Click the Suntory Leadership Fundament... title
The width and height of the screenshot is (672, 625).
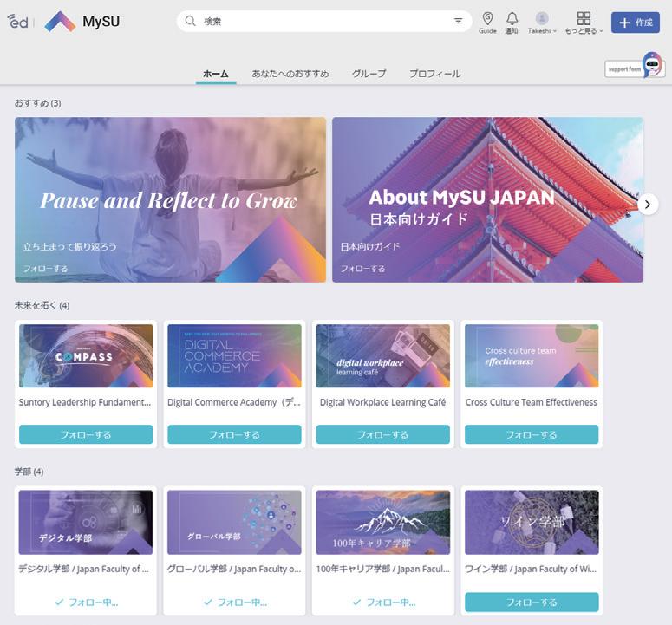point(85,402)
